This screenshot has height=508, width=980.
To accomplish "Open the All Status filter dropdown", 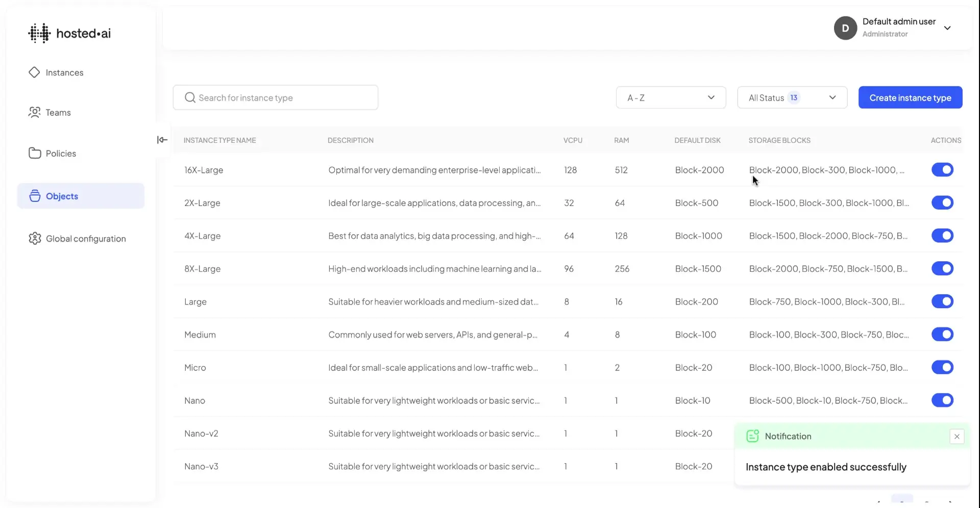I will click(792, 97).
